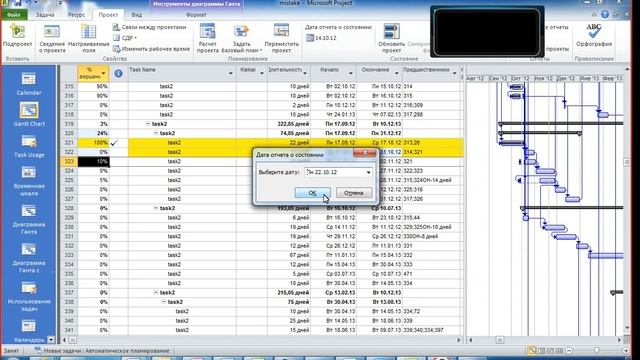
Task: Open Help question mark icon
Action: tap(605, 14)
